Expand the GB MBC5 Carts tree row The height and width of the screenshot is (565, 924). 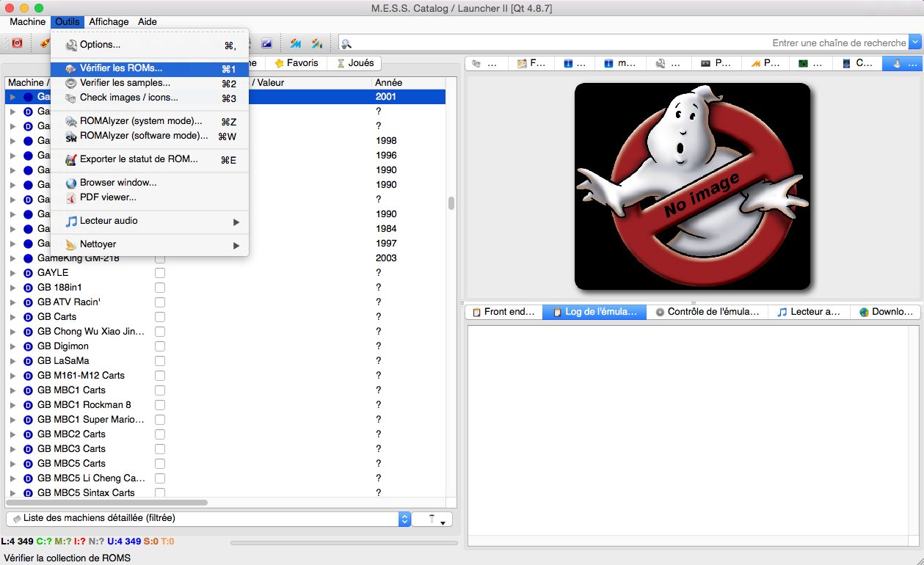[x=12, y=464]
